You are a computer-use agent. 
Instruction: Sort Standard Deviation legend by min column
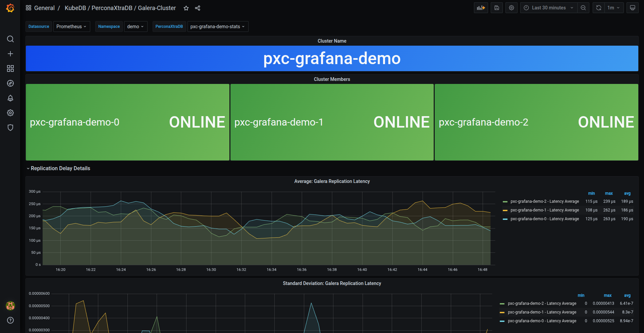[581, 295]
